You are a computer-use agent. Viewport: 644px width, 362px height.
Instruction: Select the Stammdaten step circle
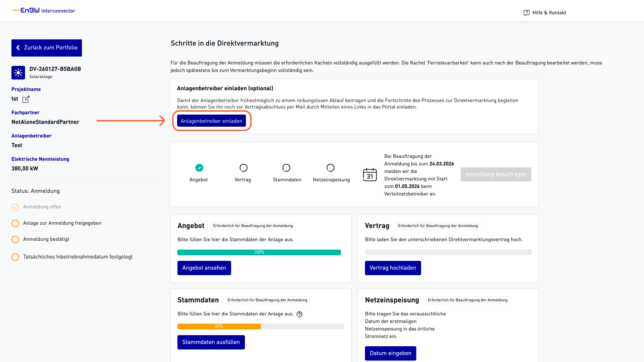click(x=286, y=168)
